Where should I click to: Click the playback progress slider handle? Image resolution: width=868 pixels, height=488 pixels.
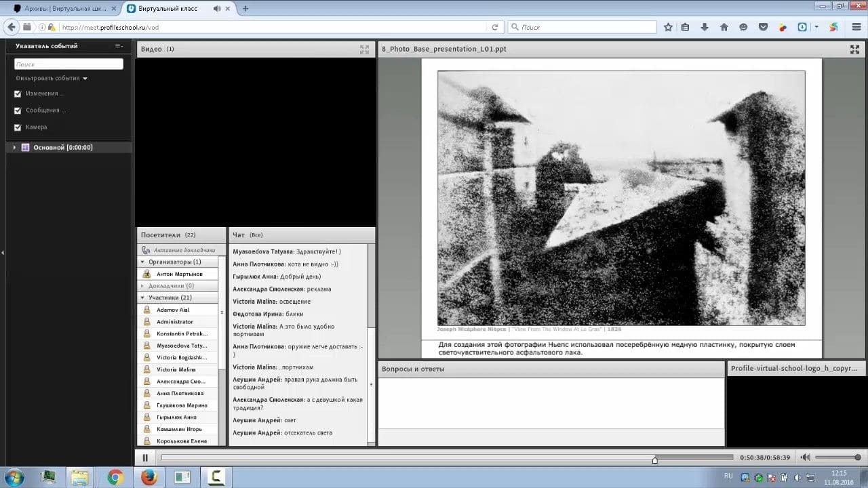pos(654,460)
